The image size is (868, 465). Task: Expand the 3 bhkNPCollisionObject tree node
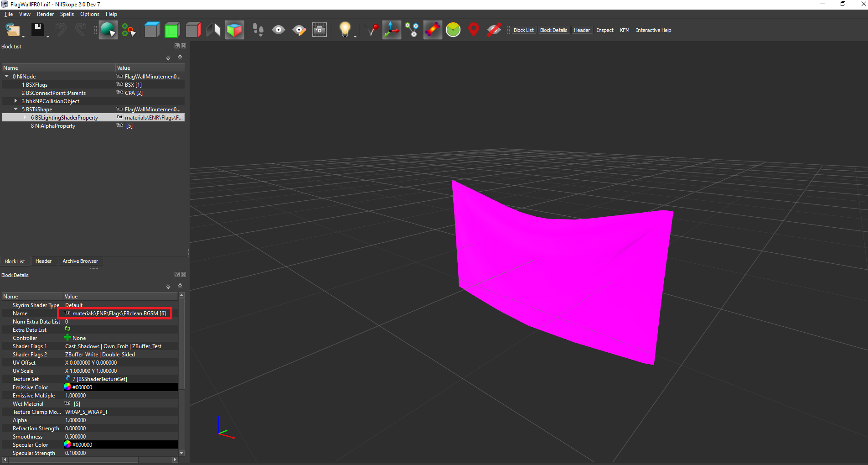click(16, 101)
